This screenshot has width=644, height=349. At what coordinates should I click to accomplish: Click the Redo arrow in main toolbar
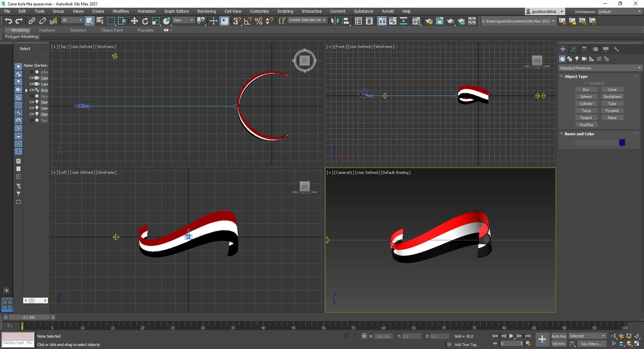[19, 21]
